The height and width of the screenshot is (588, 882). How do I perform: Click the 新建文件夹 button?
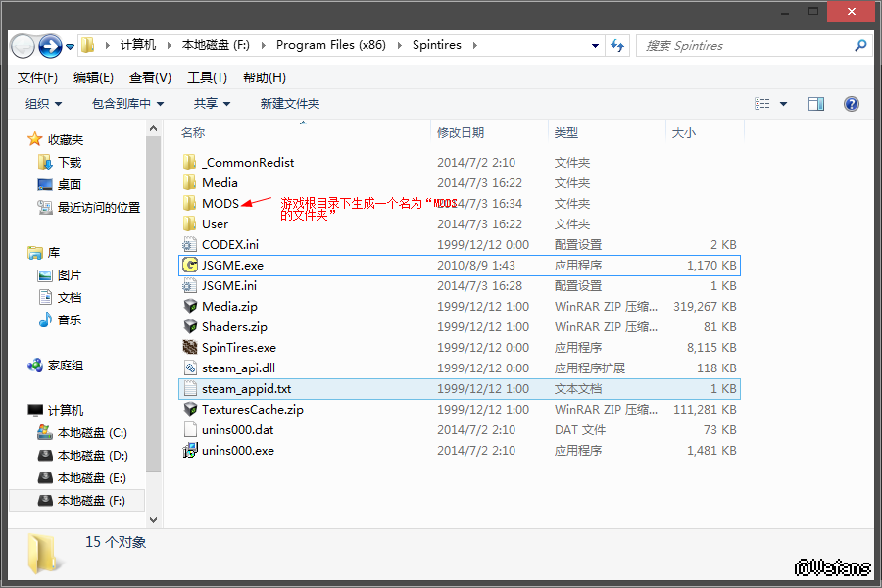tap(290, 104)
